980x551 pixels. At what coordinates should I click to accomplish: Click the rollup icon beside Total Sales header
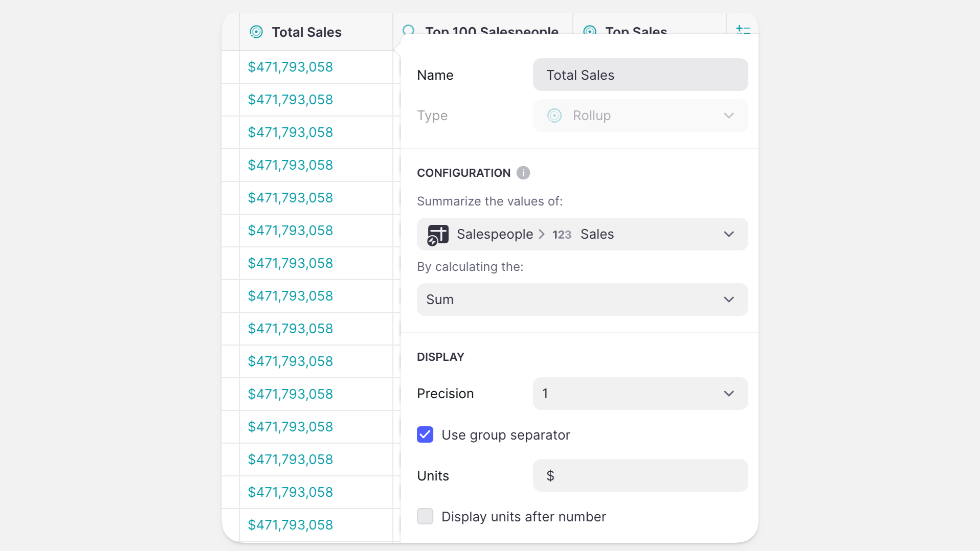tap(256, 32)
